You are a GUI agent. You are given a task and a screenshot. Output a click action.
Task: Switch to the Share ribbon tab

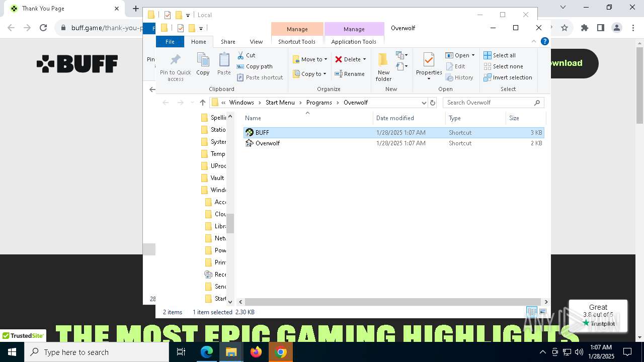click(228, 42)
